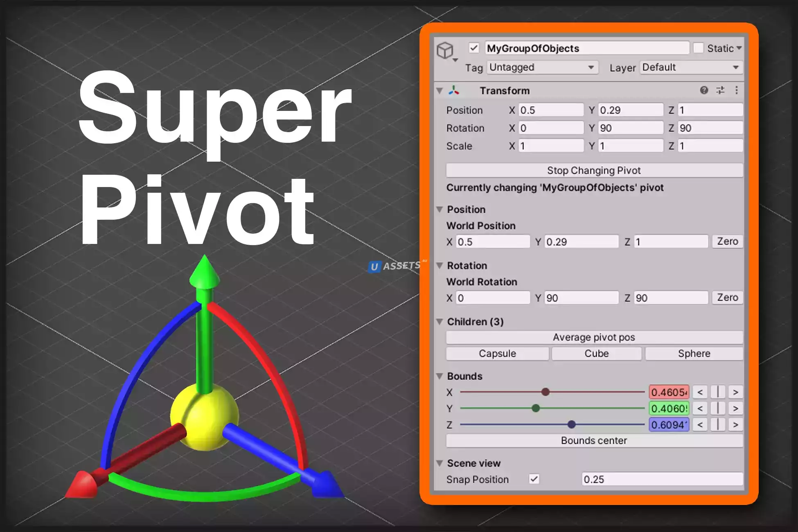Collapse the Bounds foldout
The image size is (798, 532).
(x=440, y=376)
